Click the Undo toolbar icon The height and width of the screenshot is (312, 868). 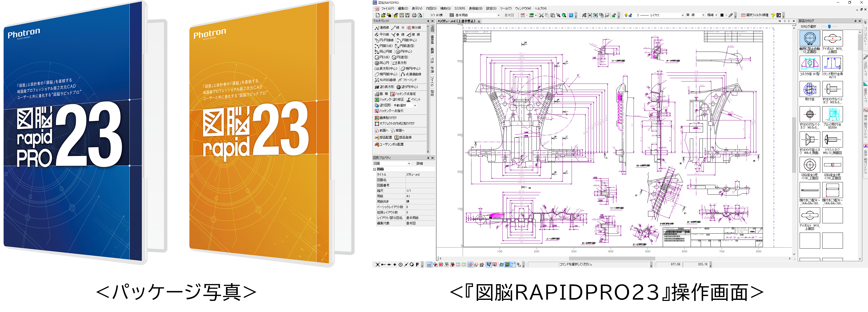coord(523,15)
